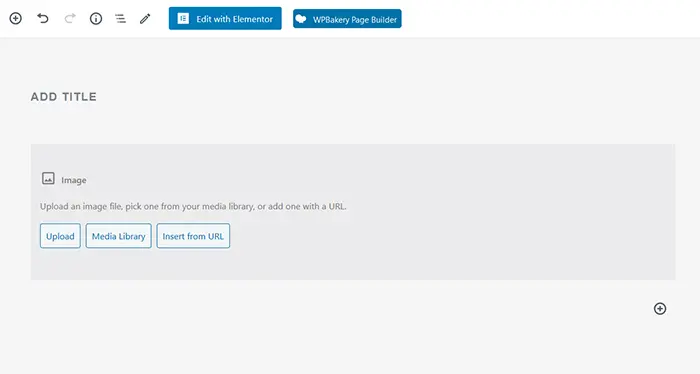Viewport: 700px width, 374px height.
Task: Open the content structure info icon
Action: tap(96, 18)
